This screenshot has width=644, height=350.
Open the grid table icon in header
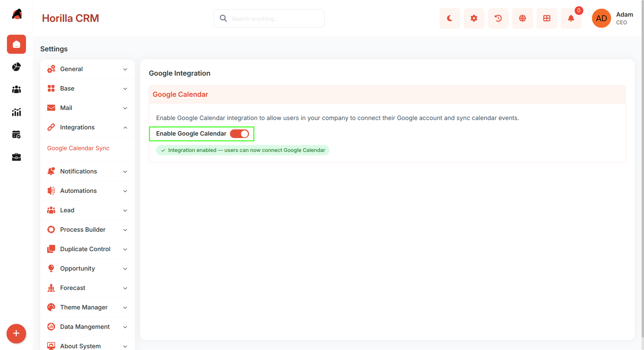click(x=547, y=18)
